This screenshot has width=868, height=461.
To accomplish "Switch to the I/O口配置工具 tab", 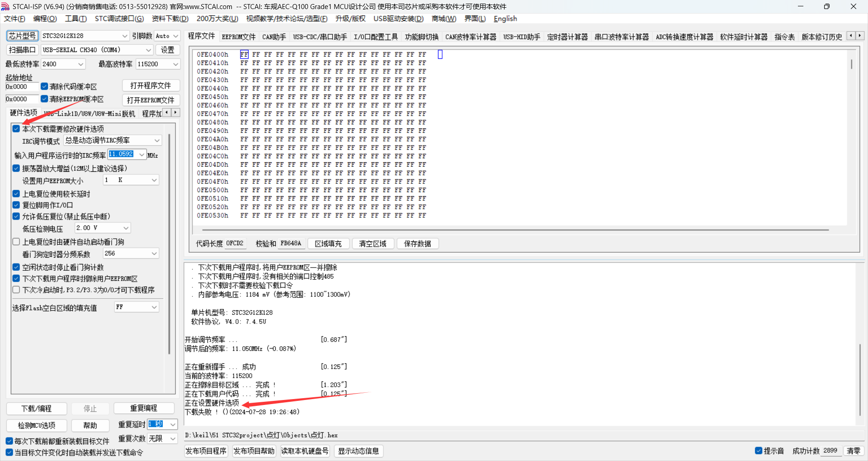I will coord(376,37).
